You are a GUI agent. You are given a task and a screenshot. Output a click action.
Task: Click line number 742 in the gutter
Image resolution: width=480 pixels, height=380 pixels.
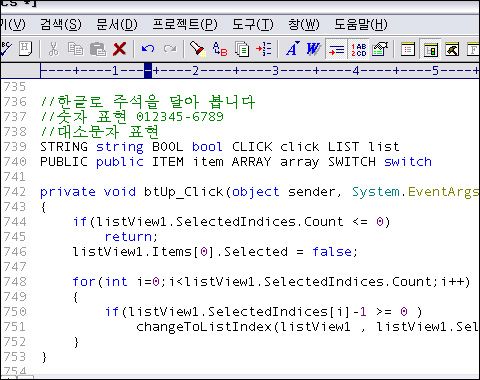coord(15,192)
